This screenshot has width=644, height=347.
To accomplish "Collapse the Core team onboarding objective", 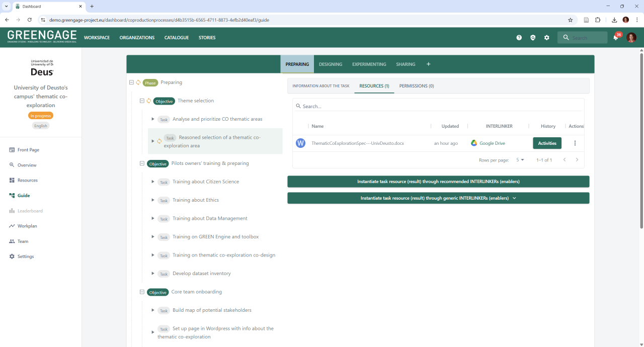I will click(x=142, y=292).
